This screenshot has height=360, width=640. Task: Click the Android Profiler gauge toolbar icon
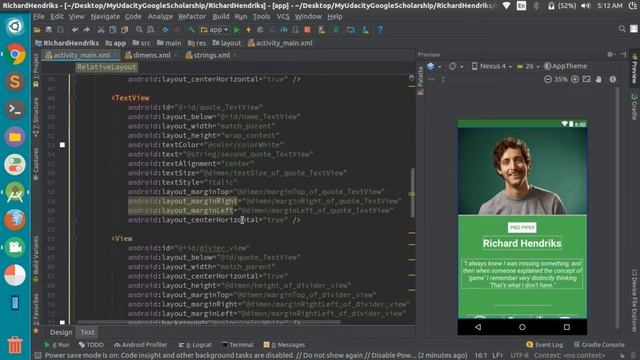[284, 30]
